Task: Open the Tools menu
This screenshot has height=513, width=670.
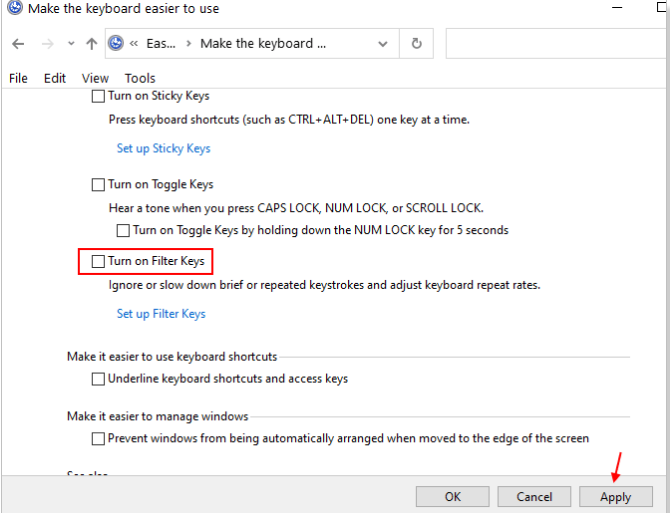Action: click(x=140, y=79)
